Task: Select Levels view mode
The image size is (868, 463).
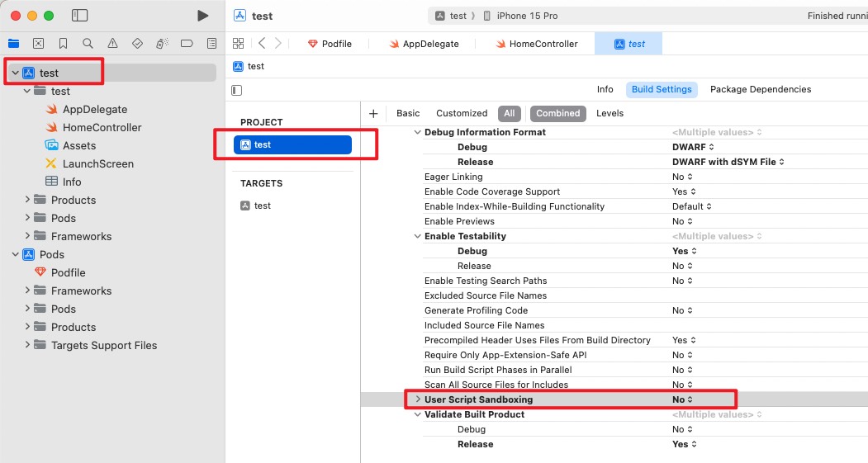Action: tap(609, 113)
